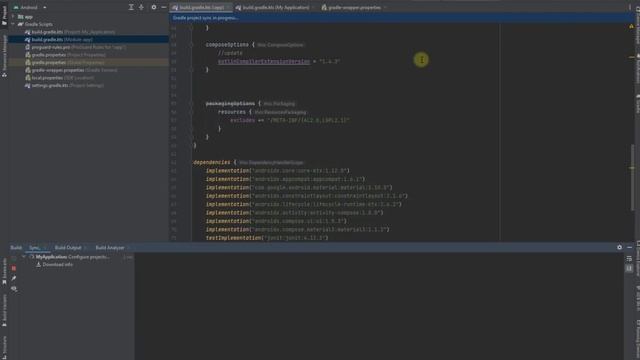Image resolution: width=640 pixels, height=360 pixels.
Task: Click the editor vertical scrollbar
Action: point(632,178)
